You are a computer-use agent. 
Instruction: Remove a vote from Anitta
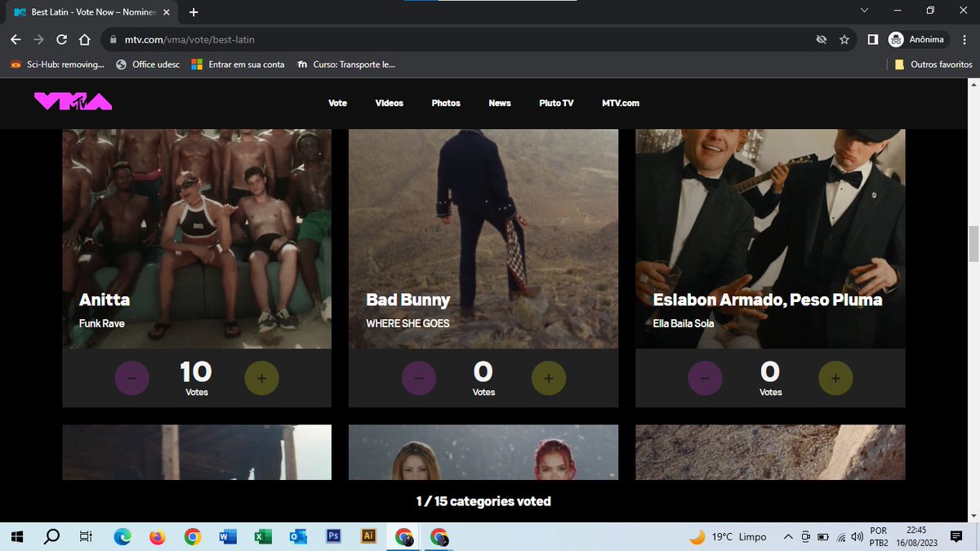tap(132, 378)
